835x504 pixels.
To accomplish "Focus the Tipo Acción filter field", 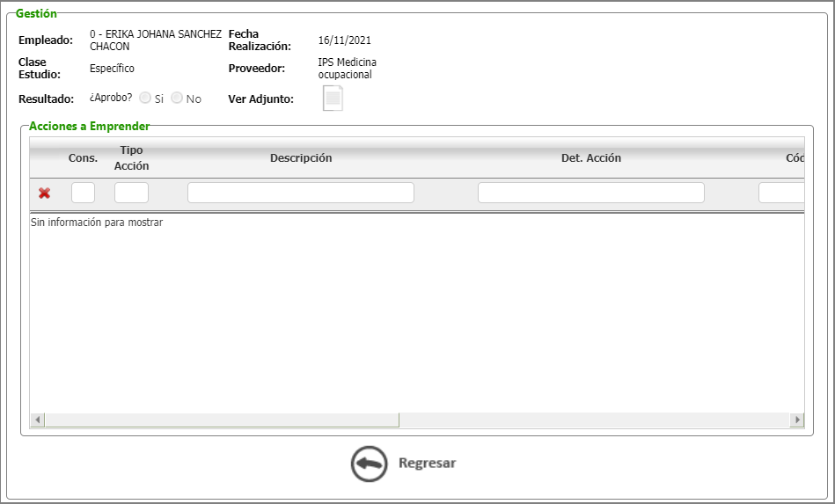I will (131, 193).
